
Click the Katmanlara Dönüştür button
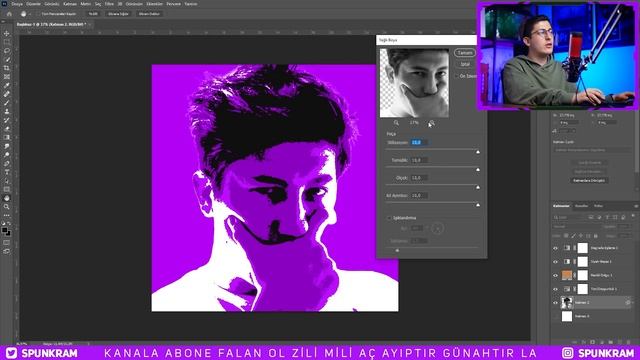pyautogui.click(x=589, y=180)
